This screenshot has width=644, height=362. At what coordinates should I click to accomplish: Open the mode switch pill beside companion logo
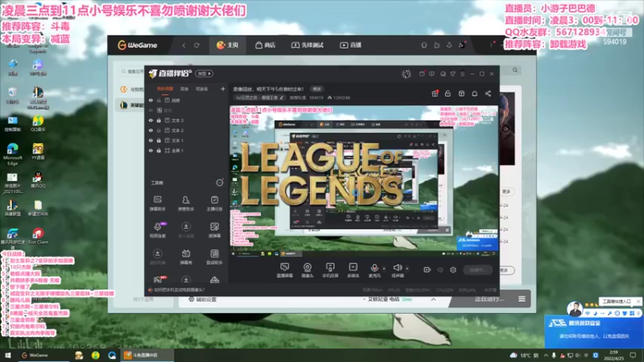(x=204, y=74)
